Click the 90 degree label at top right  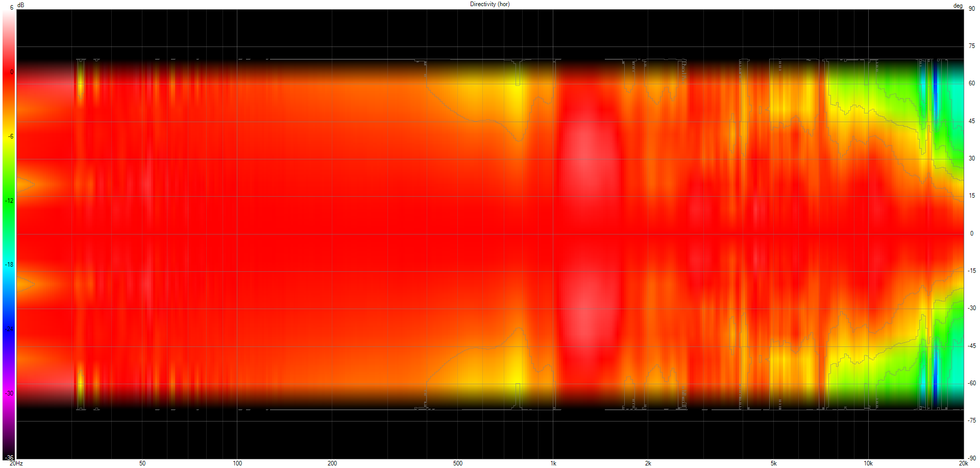(972, 9)
